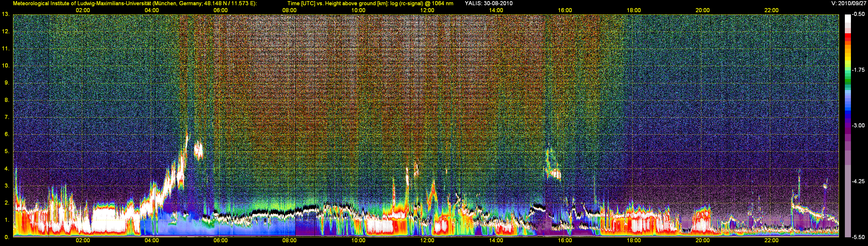The image size is (868, 246).
Task: Click the 16:00 label on the top time axis
Action: [x=565, y=10]
